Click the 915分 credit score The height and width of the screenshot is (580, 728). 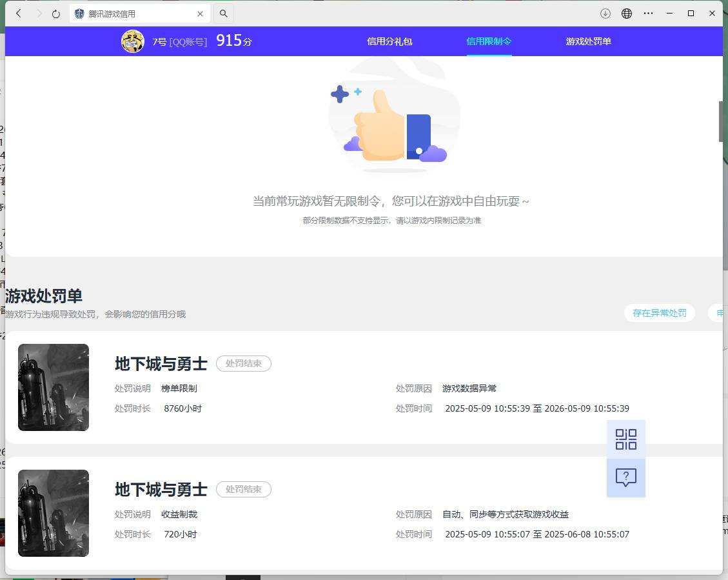[x=234, y=41]
